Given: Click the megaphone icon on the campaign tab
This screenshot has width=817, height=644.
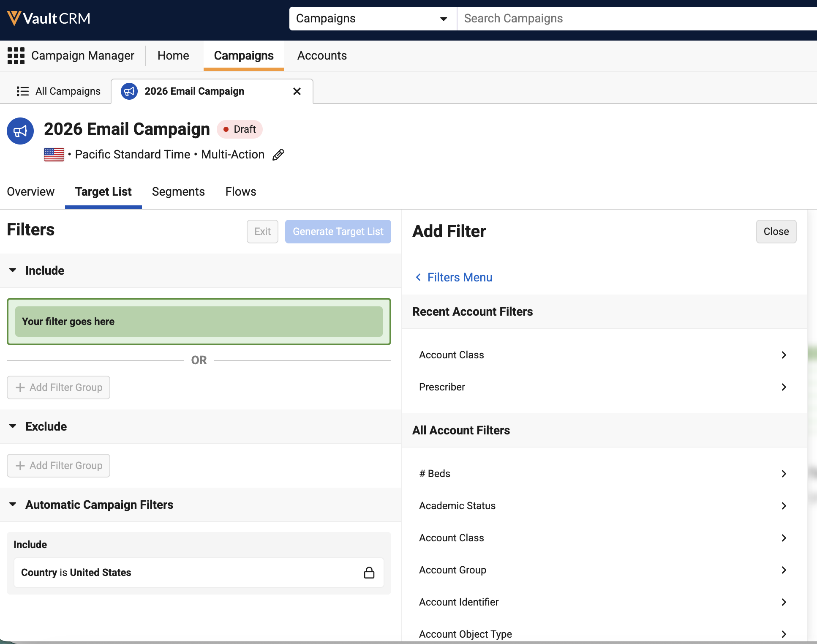Looking at the screenshot, I should (129, 91).
